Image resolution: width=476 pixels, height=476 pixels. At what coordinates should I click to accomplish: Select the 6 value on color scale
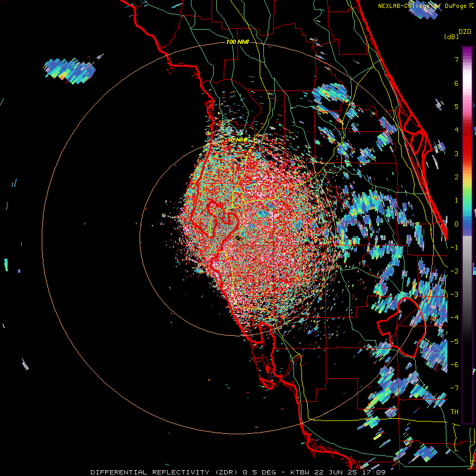(x=456, y=83)
